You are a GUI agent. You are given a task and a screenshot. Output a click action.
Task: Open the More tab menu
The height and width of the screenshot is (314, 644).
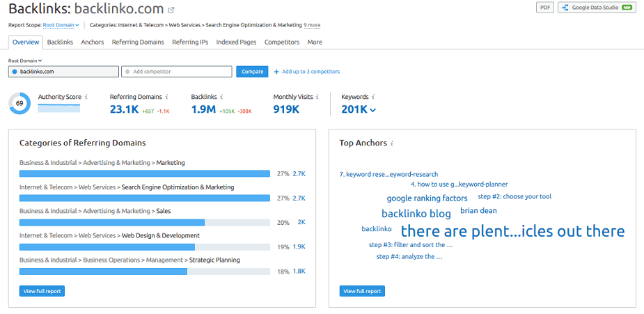pos(315,42)
